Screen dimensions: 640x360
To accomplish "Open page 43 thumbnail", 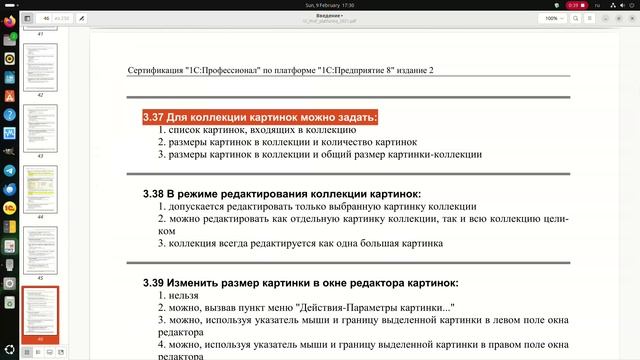I will pyautogui.click(x=40, y=128).
